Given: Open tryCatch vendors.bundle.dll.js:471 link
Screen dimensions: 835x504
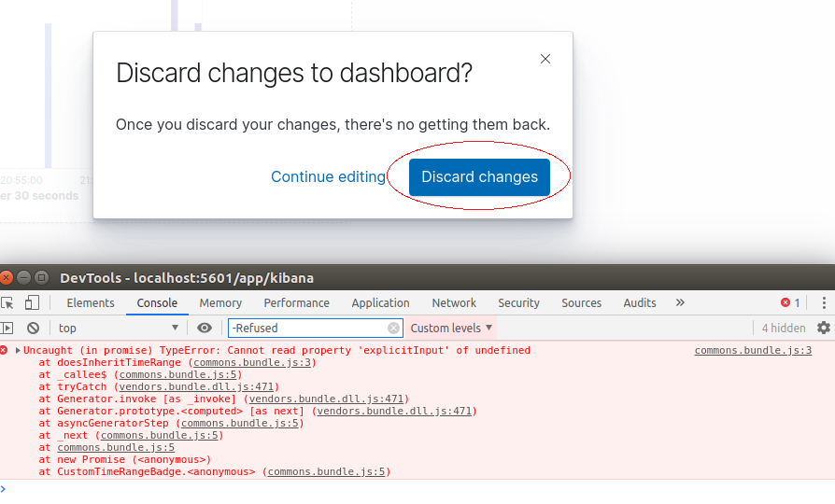Looking at the screenshot, I should tap(196, 387).
